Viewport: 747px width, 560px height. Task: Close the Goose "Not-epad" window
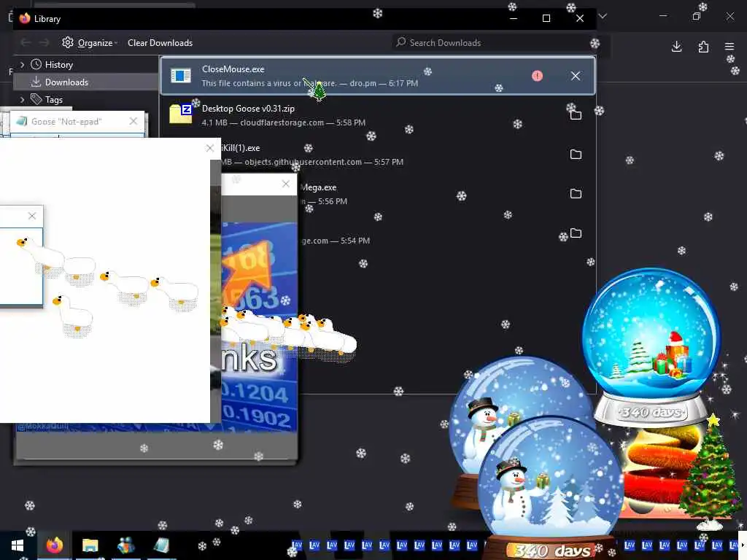pyautogui.click(x=133, y=122)
